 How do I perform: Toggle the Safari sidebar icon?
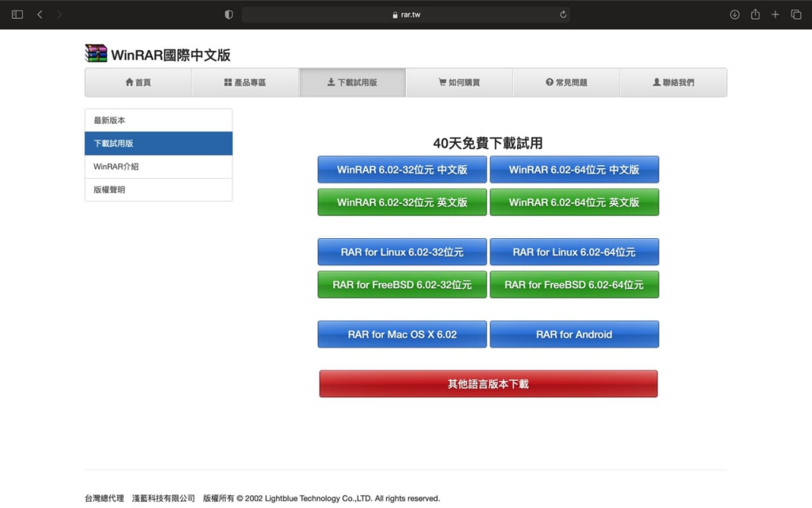point(17,14)
